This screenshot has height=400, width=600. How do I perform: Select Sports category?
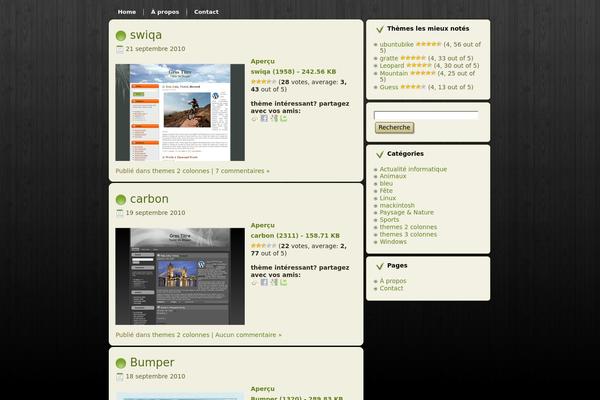pos(389,220)
